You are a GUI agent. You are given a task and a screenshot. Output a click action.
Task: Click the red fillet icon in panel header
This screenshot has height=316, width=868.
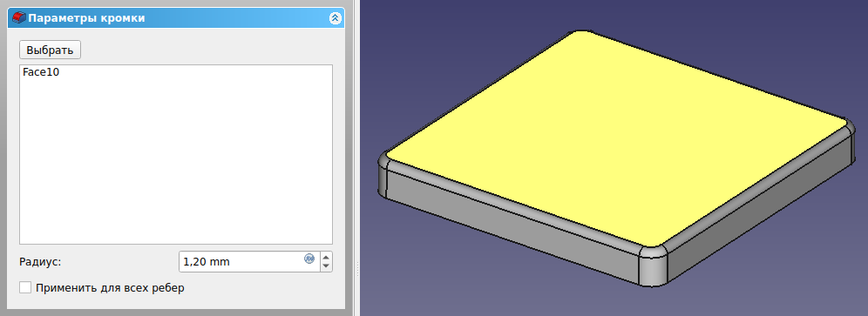click(x=19, y=18)
